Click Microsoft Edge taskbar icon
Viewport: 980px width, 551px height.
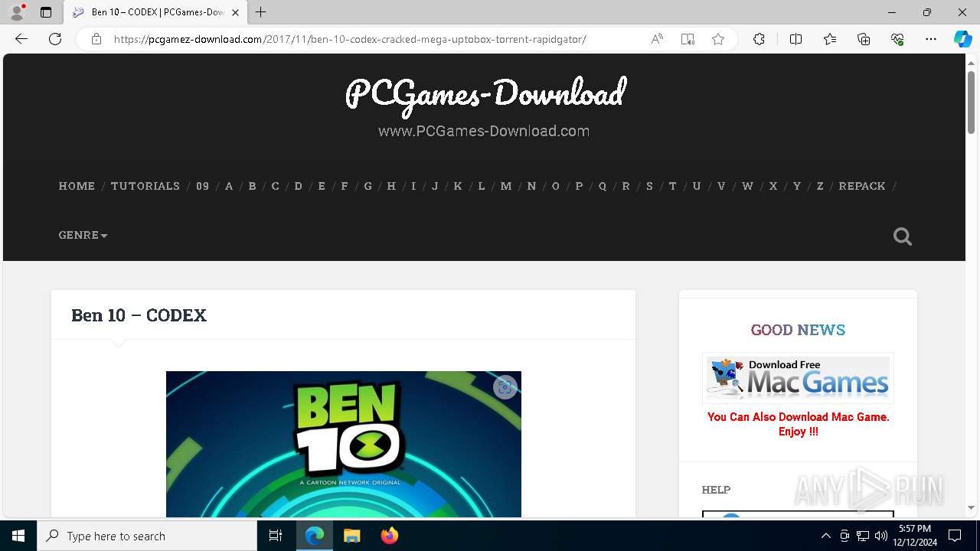tap(315, 536)
